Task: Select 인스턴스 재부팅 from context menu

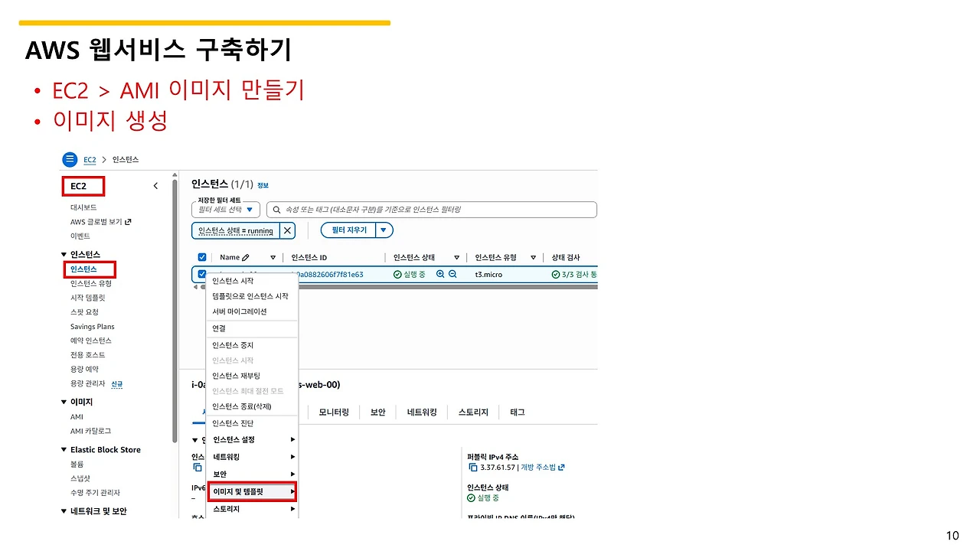Action: [237, 376]
